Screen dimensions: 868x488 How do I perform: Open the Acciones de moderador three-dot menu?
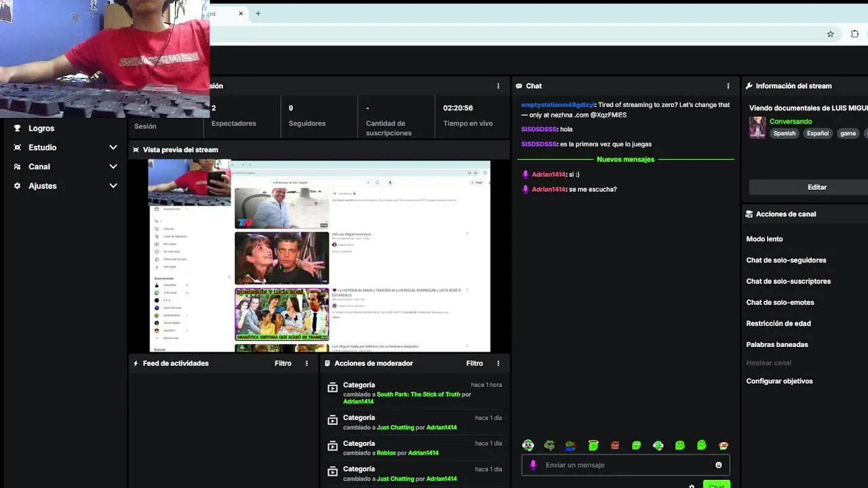click(x=498, y=363)
